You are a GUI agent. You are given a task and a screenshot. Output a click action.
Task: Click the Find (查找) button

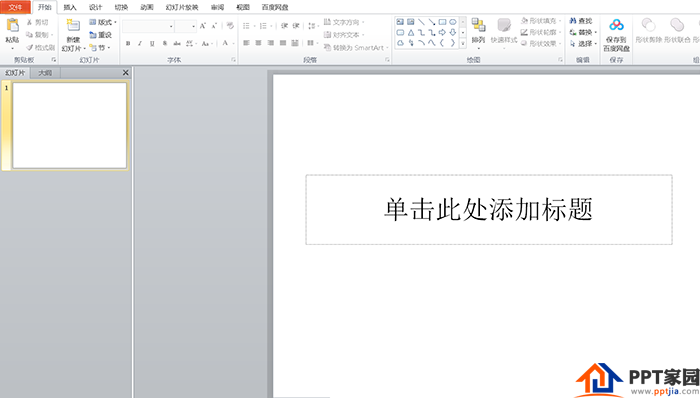pyautogui.click(x=581, y=21)
